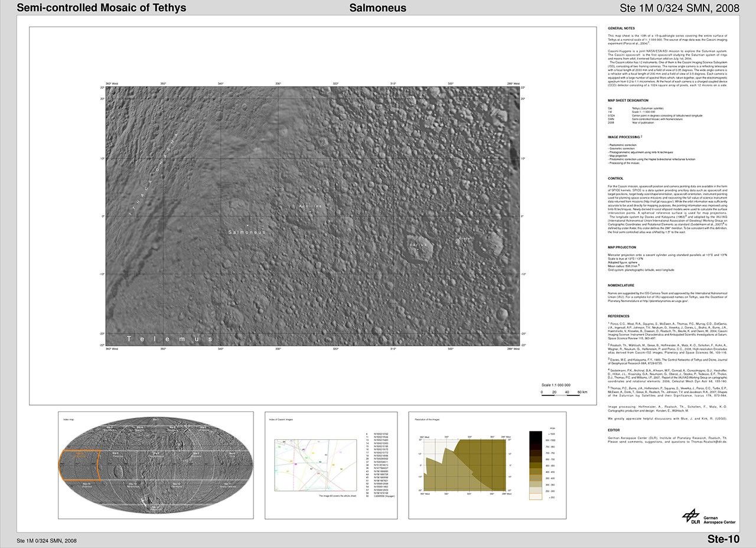The width and height of the screenshot is (756, 548).
Task: Click the Salmoneus crater label on the map
Action: pos(247,232)
